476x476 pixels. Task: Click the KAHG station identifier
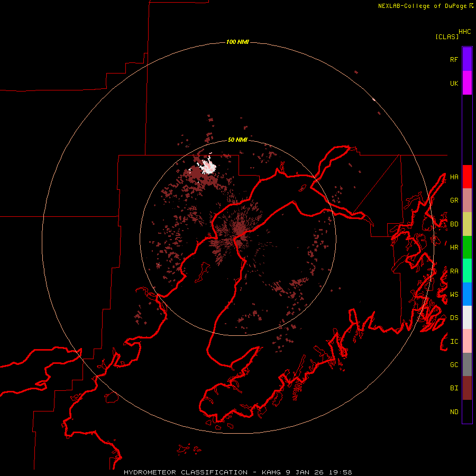pyautogui.click(x=271, y=472)
